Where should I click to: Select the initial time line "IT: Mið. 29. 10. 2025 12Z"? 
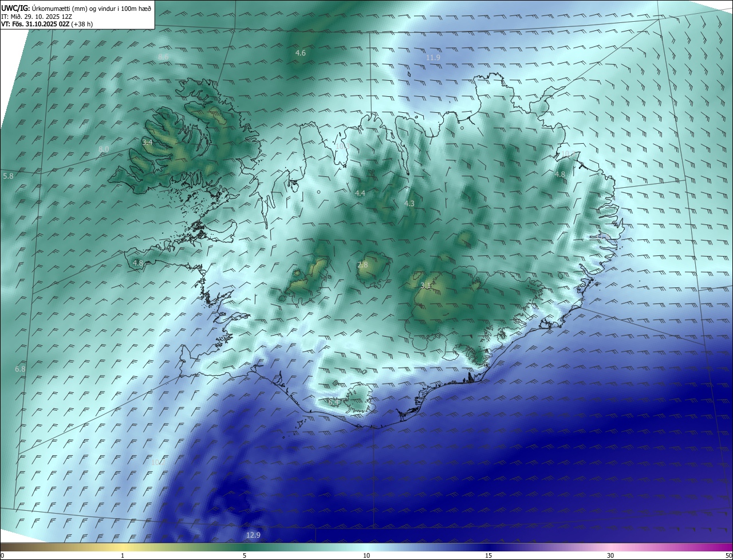pyautogui.click(x=36, y=17)
